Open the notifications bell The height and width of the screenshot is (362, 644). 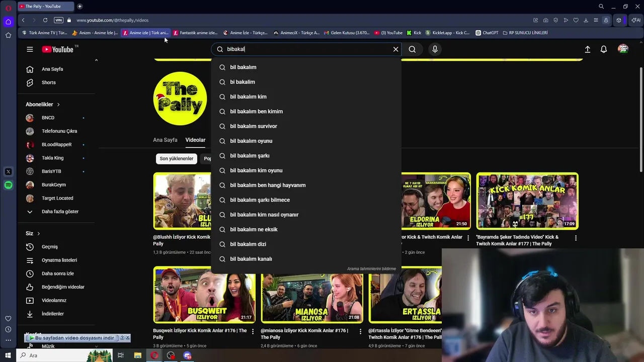(x=604, y=49)
